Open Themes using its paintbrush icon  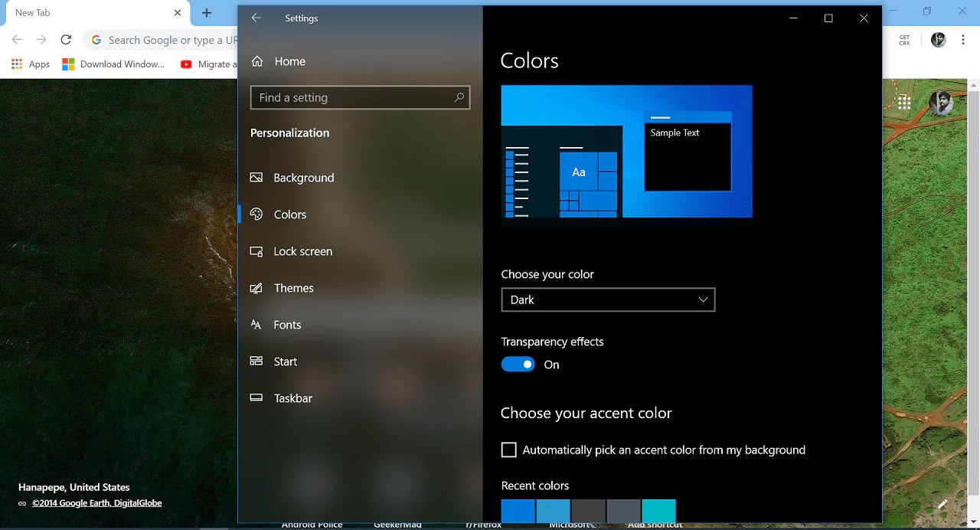point(256,288)
